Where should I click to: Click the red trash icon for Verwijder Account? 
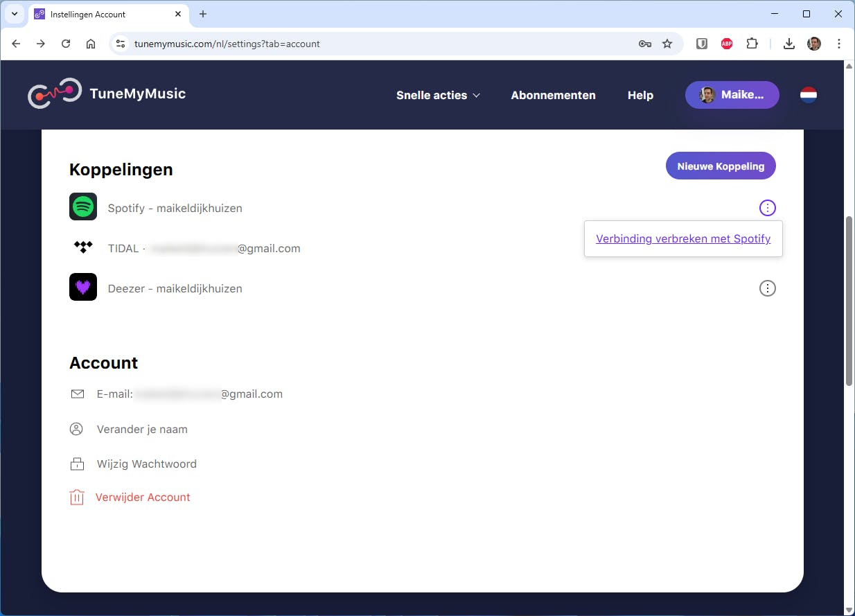(x=77, y=497)
